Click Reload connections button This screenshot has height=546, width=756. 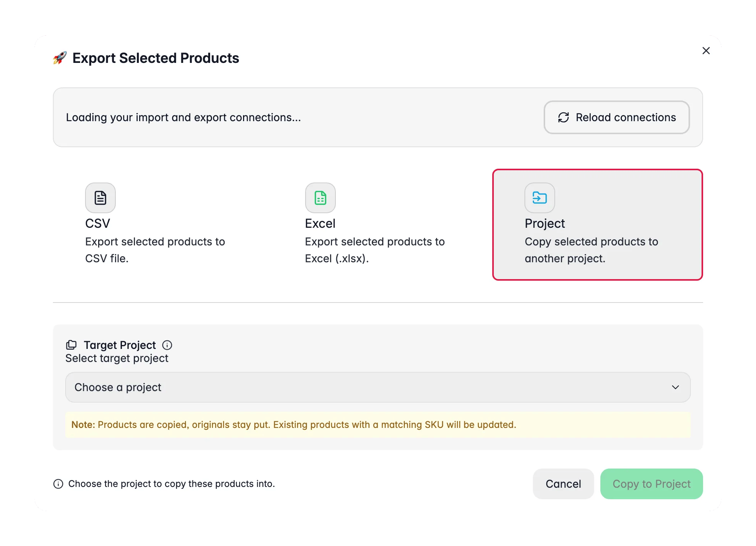click(616, 117)
